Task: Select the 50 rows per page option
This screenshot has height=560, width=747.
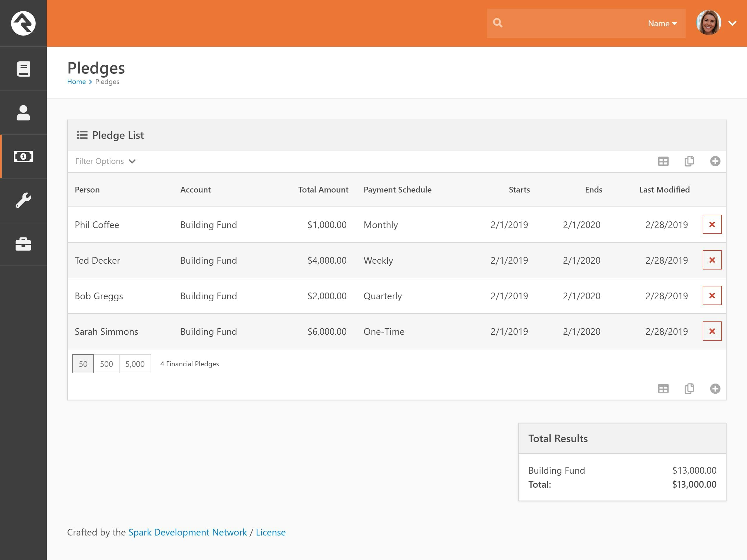Action: (x=83, y=364)
